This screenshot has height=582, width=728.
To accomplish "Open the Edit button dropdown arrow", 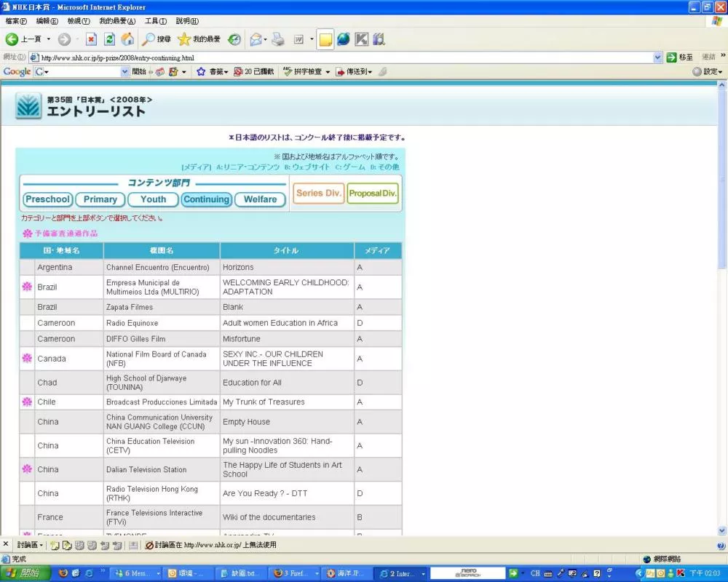I will 312,39.
